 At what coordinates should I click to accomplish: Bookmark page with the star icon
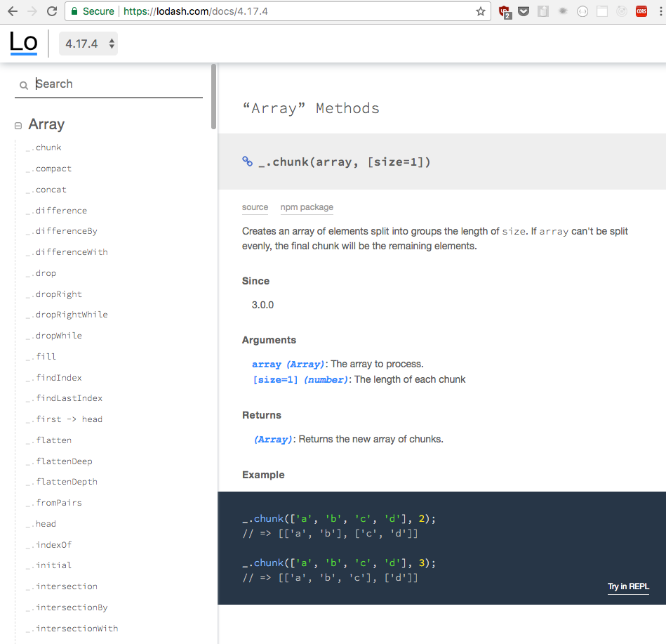tap(481, 11)
